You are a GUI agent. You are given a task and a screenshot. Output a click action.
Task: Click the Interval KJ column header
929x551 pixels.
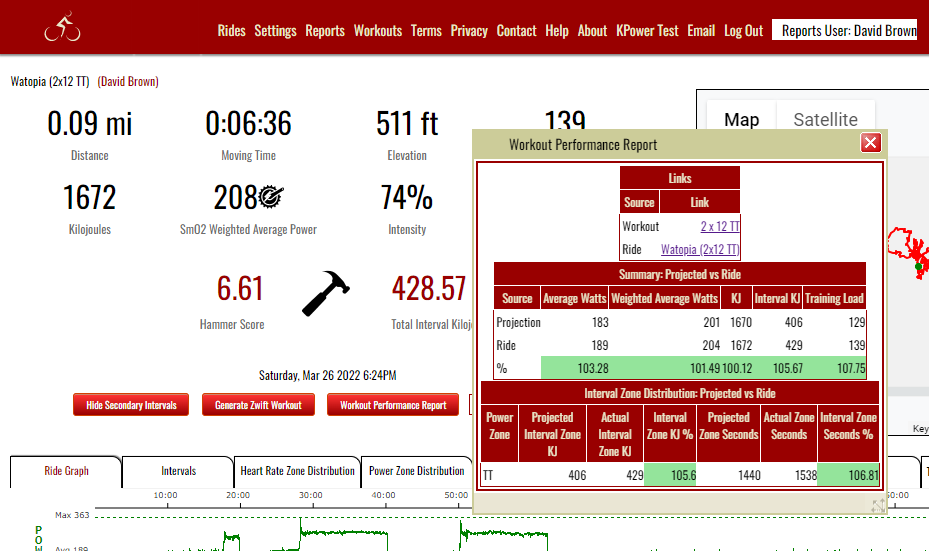777,299
